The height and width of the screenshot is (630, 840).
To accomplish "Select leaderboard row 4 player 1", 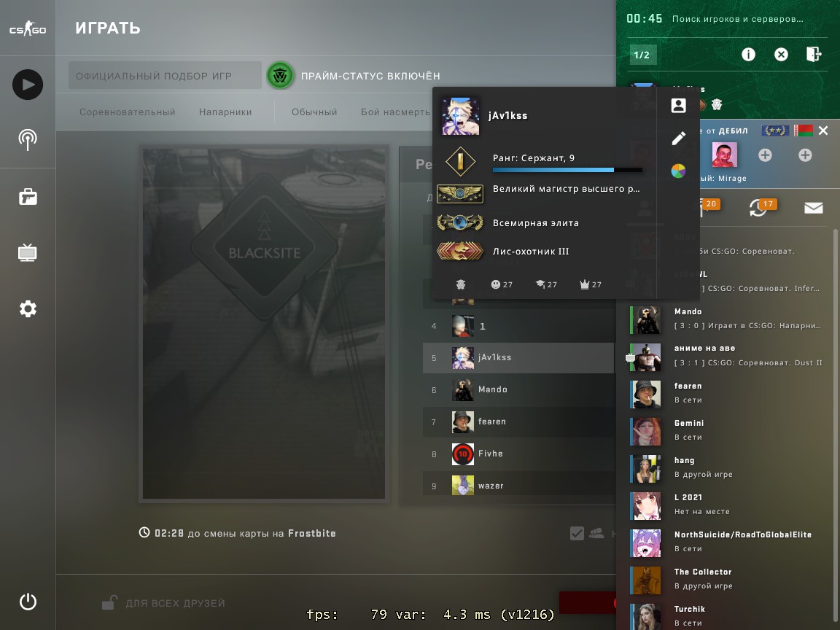I will click(x=518, y=326).
